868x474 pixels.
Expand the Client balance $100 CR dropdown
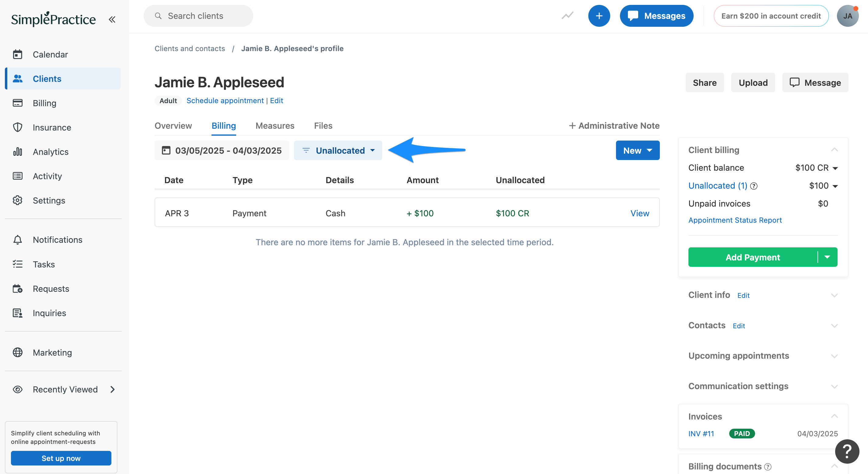tap(835, 168)
